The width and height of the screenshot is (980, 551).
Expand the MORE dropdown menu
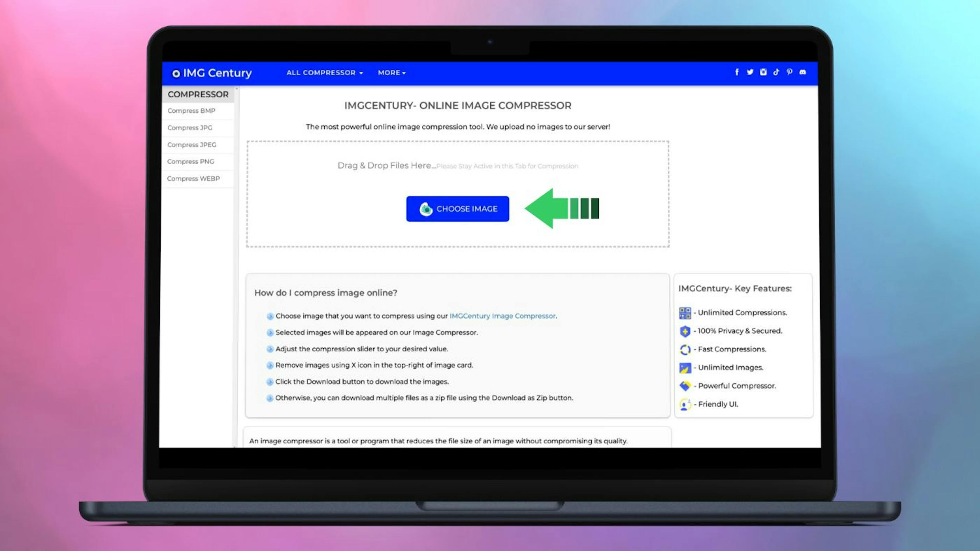390,73
